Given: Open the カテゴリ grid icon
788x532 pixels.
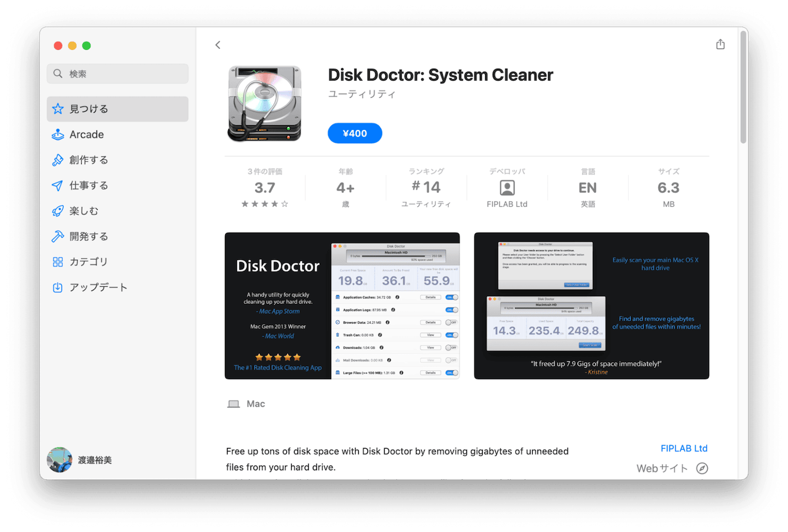Looking at the screenshot, I should [58, 262].
